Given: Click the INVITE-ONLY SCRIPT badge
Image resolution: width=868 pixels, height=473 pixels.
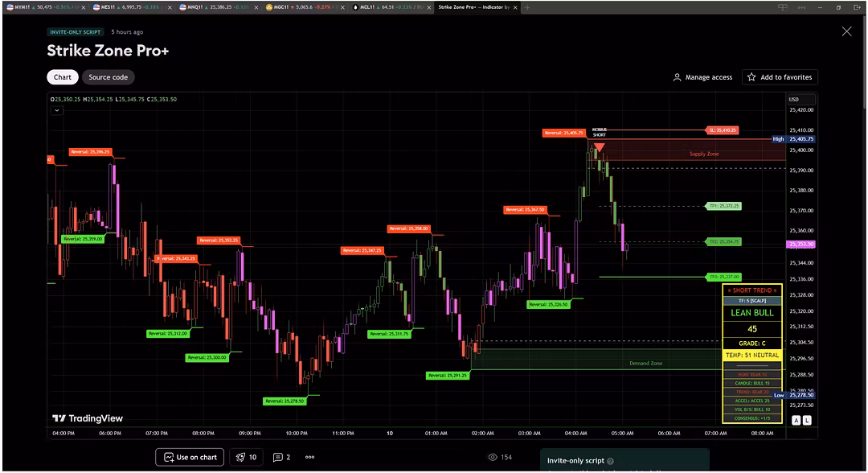Looking at the screenshot, I should click(x=75, y=32).
